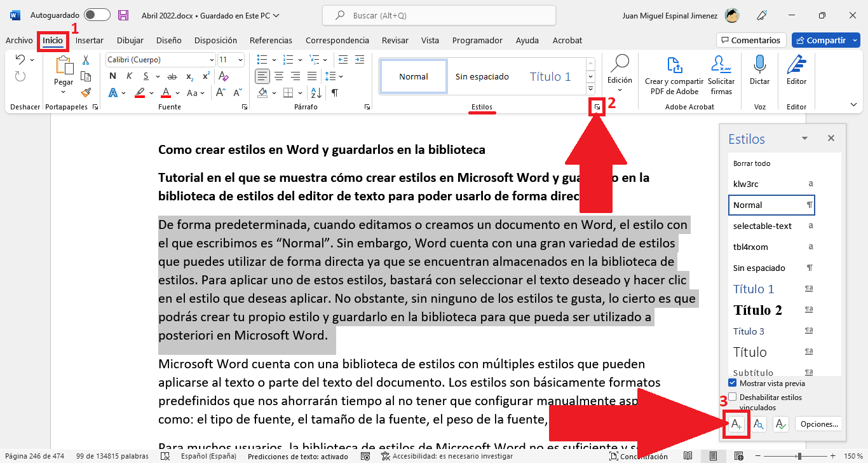The height and width of the screenshot is (463, 868).
Task: Sort text with the A-Z icon
Action: pos(318,93)
